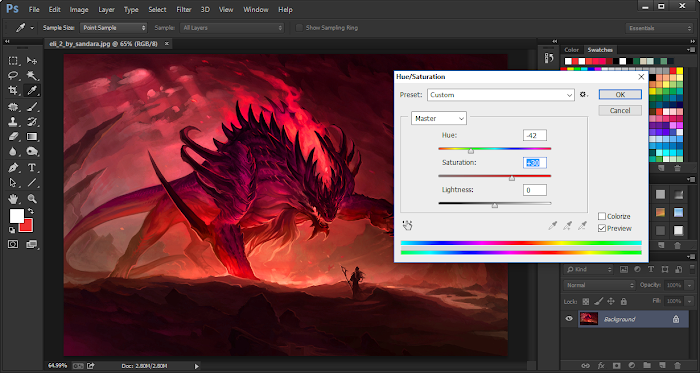Select the Gradient tool
Screen dimensions: 700x373
point(32,137)
